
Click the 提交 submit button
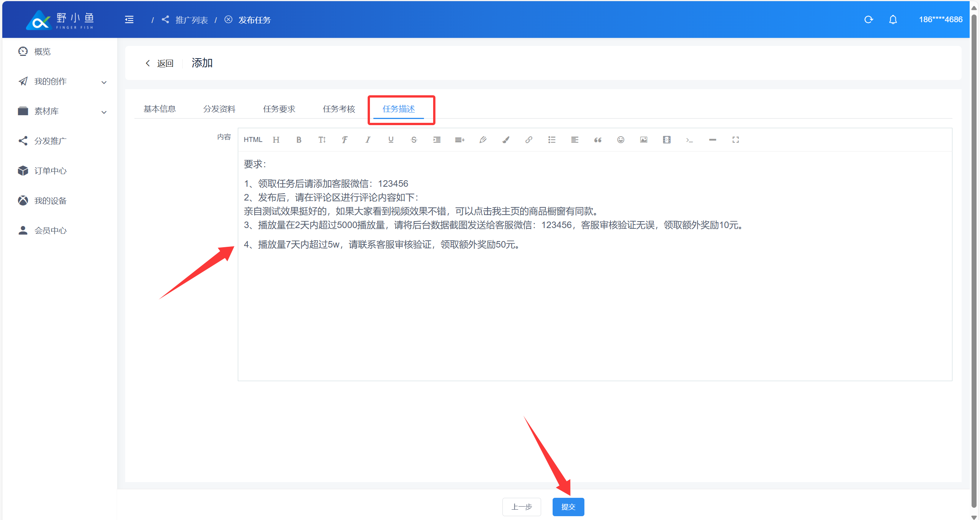tap(568, 507)
